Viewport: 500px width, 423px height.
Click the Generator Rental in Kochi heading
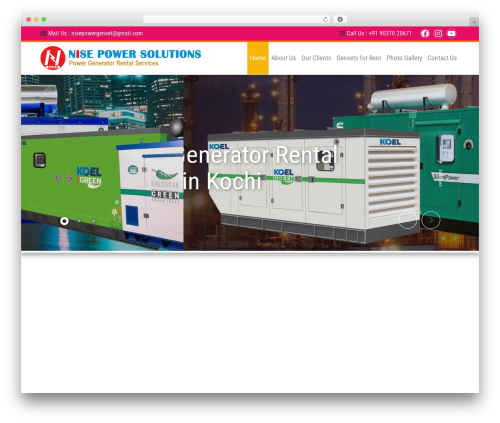pos(260,168)
